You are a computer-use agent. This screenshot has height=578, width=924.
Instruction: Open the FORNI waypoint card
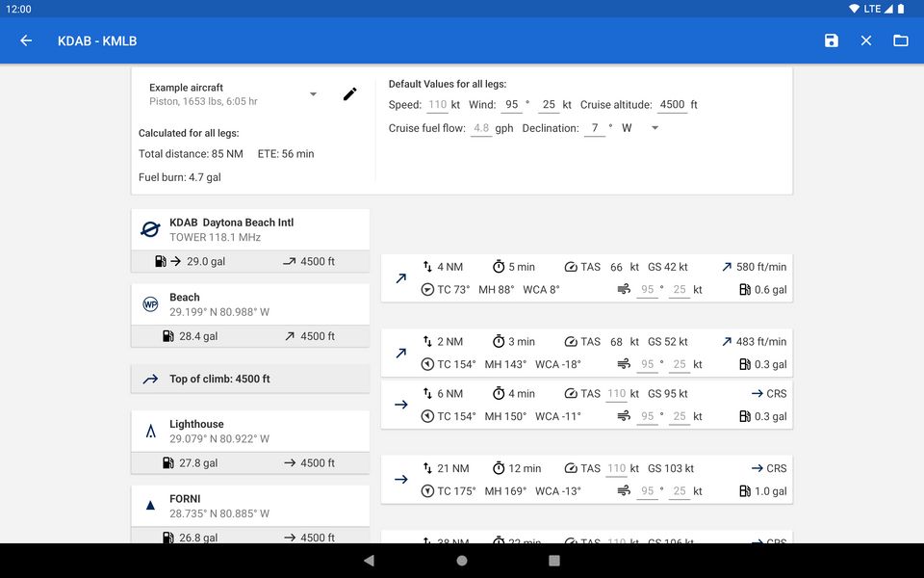point(250,506)
